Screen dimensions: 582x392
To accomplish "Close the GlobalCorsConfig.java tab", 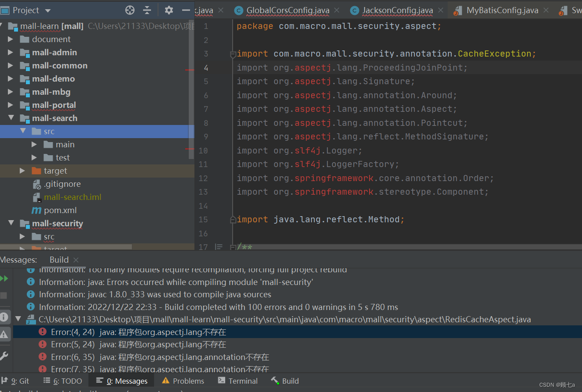I will (338, 10).
